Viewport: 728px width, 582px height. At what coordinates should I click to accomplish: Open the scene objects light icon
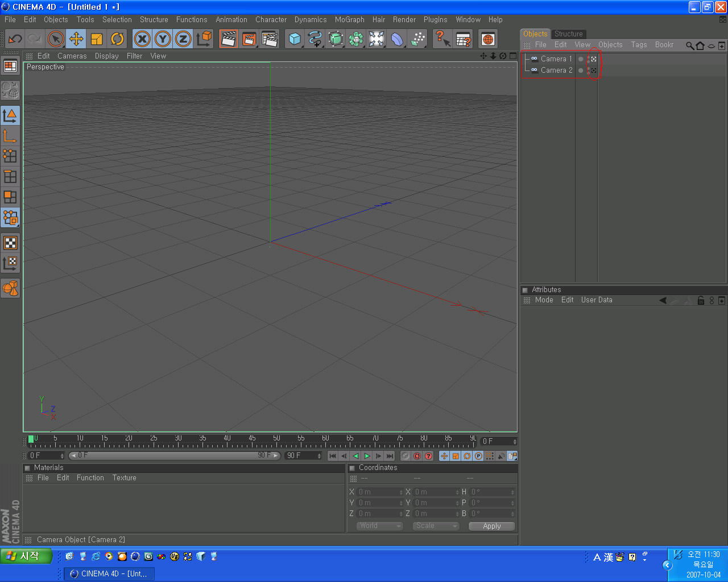[x=377, y=39]
